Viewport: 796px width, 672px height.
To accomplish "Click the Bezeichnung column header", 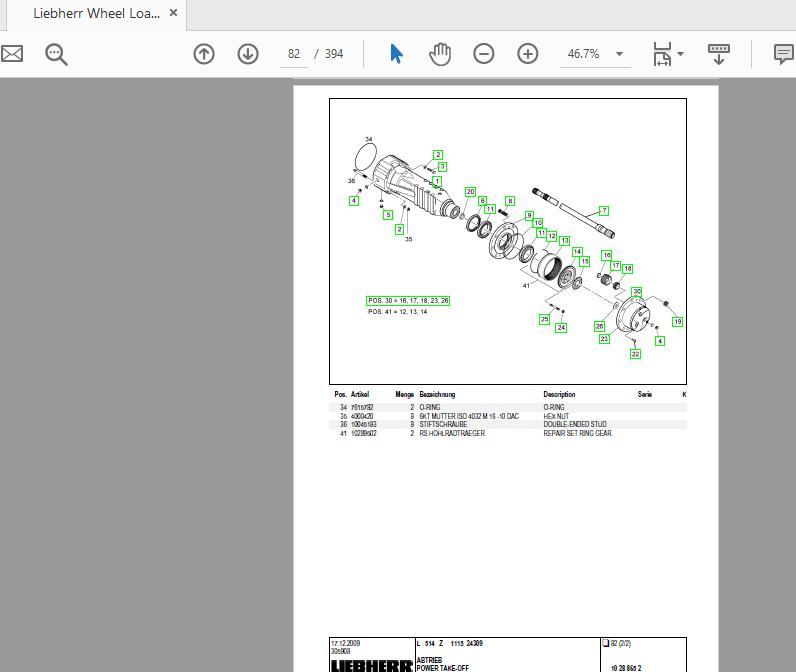I will (x=437, y=394).
